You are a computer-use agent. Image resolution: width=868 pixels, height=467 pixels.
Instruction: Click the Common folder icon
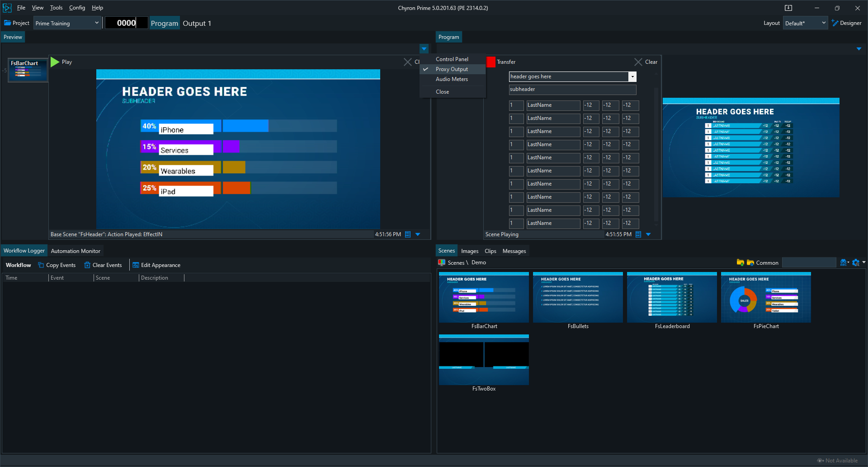pyautogui.click(x=750, y=262)
